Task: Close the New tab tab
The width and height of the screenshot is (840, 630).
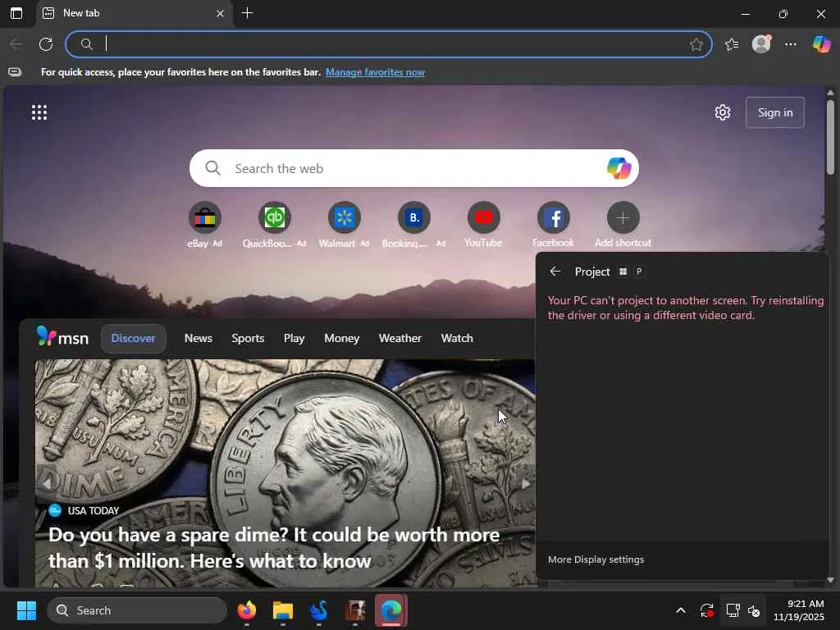Action: 220,13
